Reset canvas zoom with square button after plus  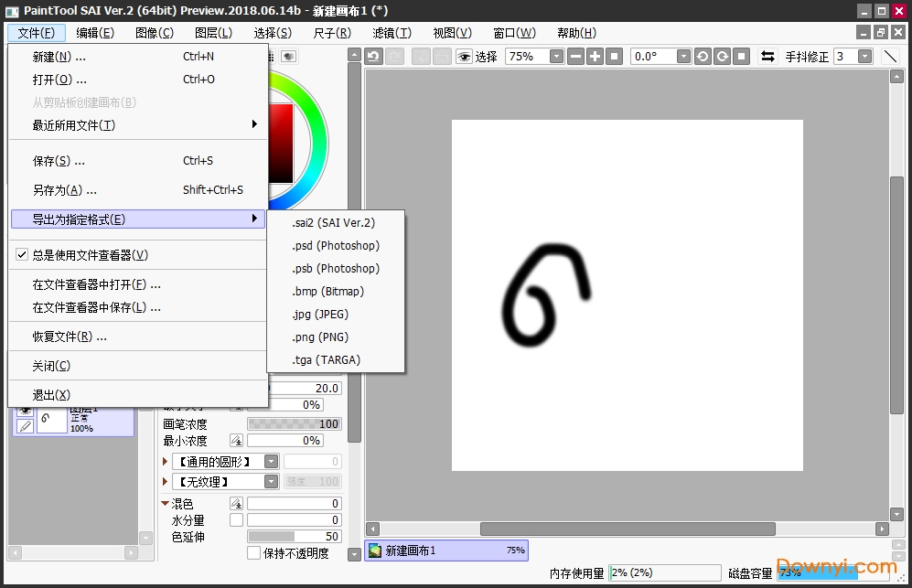click(615, 57)
